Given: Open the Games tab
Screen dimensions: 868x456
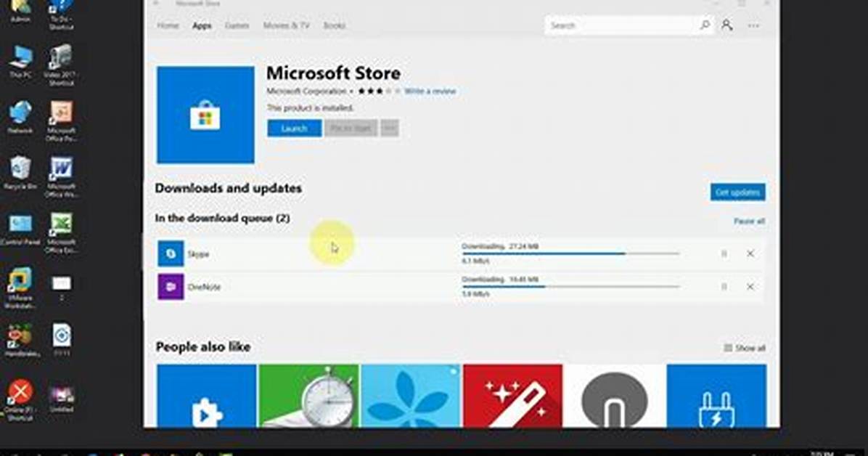Looking at the screenshot, I should click(x=237, y=25).
